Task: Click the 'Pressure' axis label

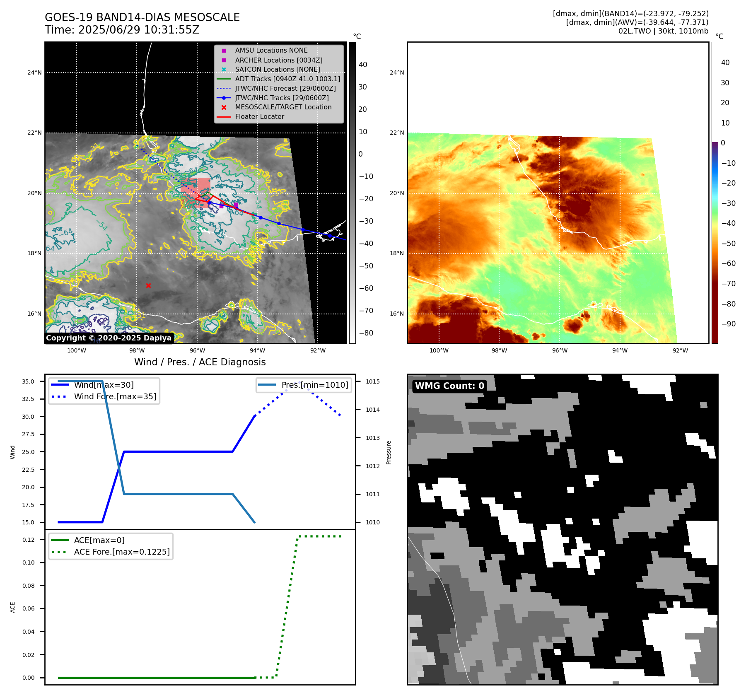Action: tap(389, 452)
